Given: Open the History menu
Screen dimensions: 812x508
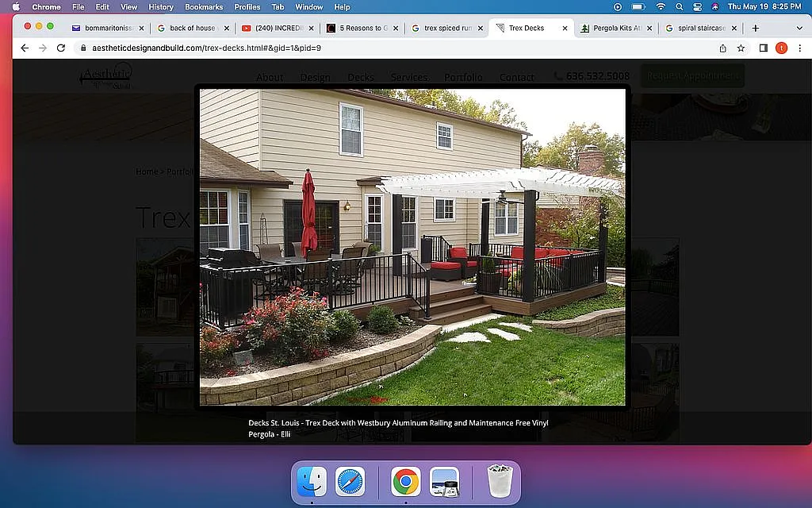Looking at the screenshot, I should 160,6.
